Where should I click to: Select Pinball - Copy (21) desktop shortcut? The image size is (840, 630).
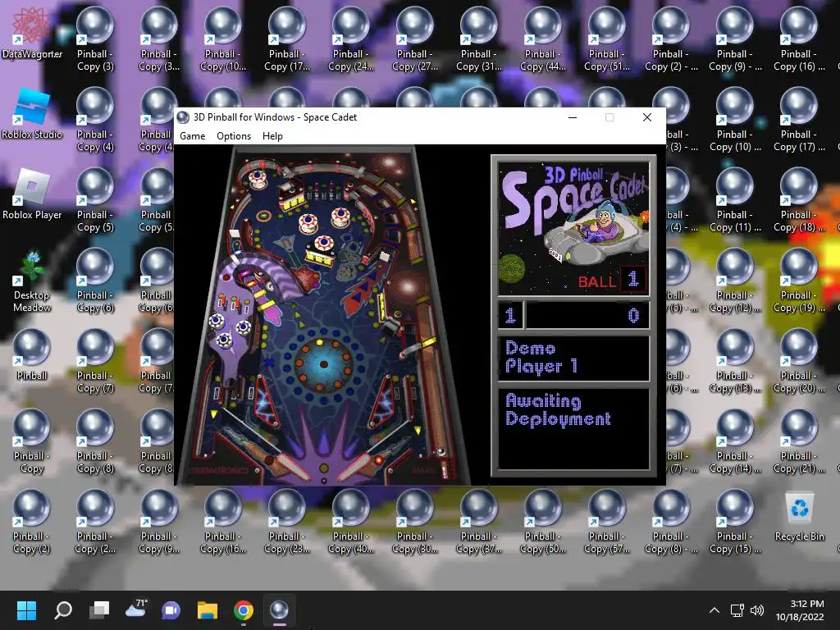click(799, 441)
